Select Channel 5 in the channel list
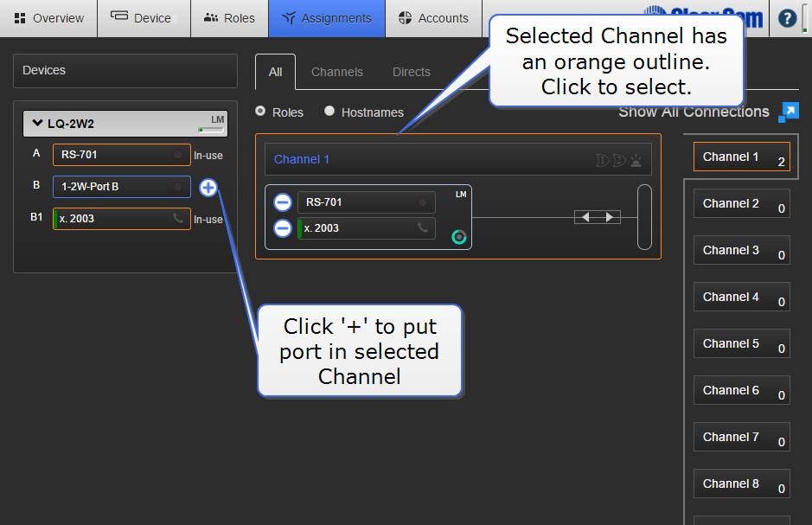The image size is (812, 525). [741, 344]
